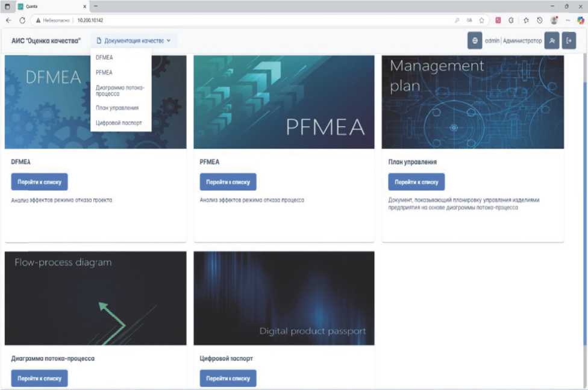Click the password key icon in address bar
This screenshot has height=390, width=588.
click(x=457, y=20)
